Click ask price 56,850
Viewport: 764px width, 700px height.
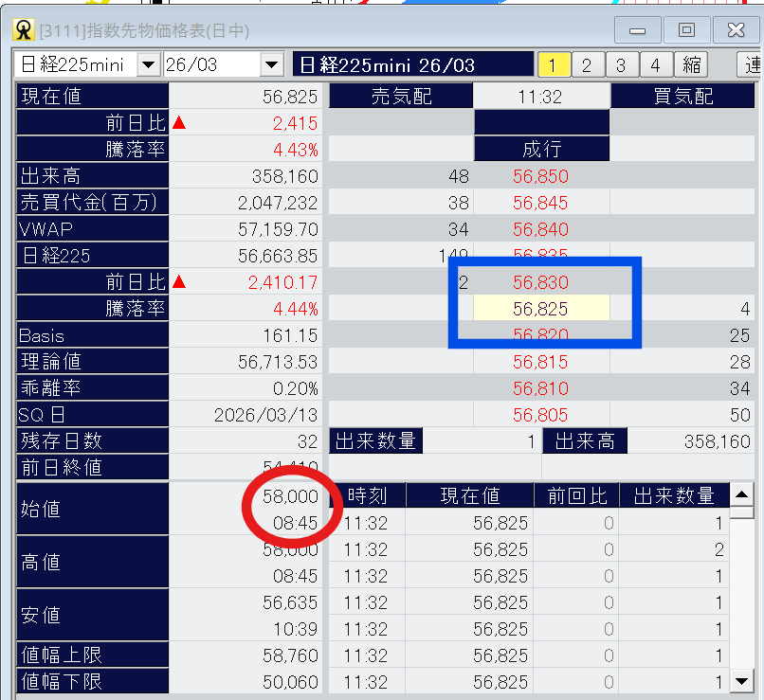point(540,176)
